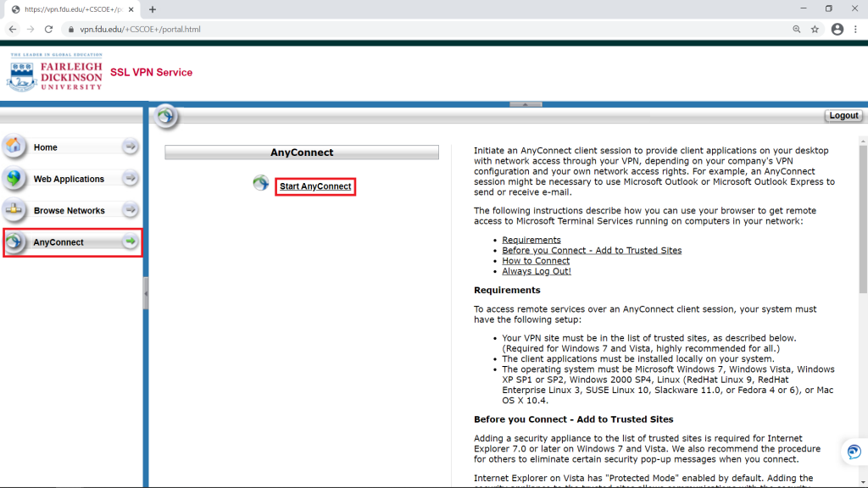Image resolution: width=868 pixels, height=488 pixels.
Task: Click the icon beside Start AnyConnect
Action: point(261,183)
